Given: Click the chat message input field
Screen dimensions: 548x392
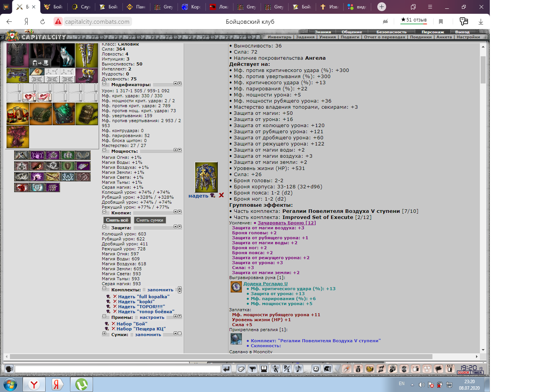Looking at the screenshot, I should pos(117,369).
